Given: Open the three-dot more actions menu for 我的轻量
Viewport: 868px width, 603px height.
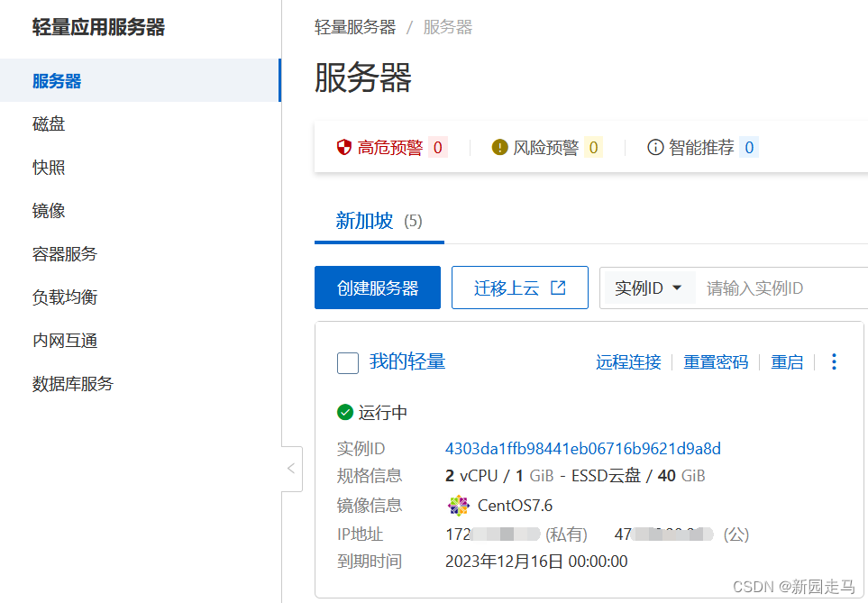Looking at the screenshot, I should click(x=834, y=361).
